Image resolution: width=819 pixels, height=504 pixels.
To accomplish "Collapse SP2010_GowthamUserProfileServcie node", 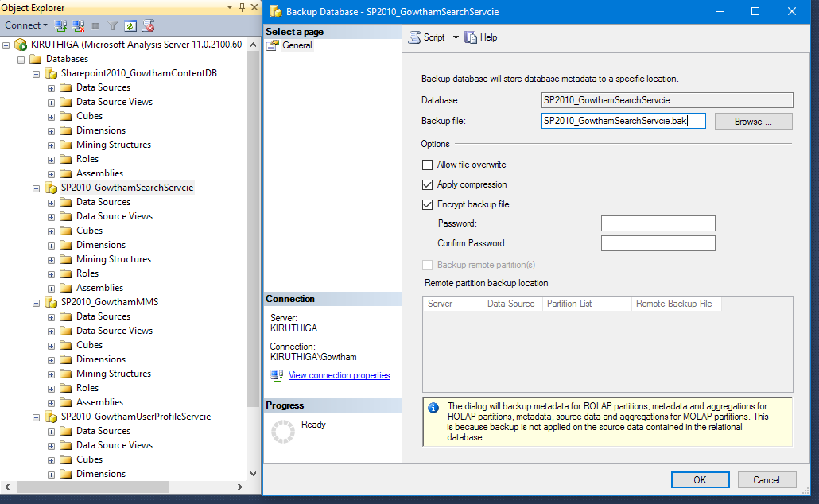I will pos(36,417).
